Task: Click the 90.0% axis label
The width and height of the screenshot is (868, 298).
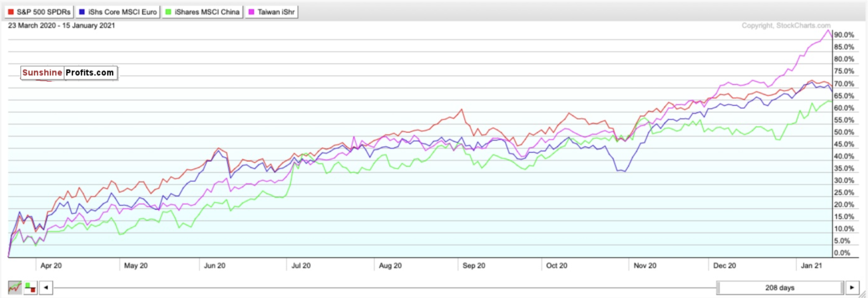Action: coord(844,35)
